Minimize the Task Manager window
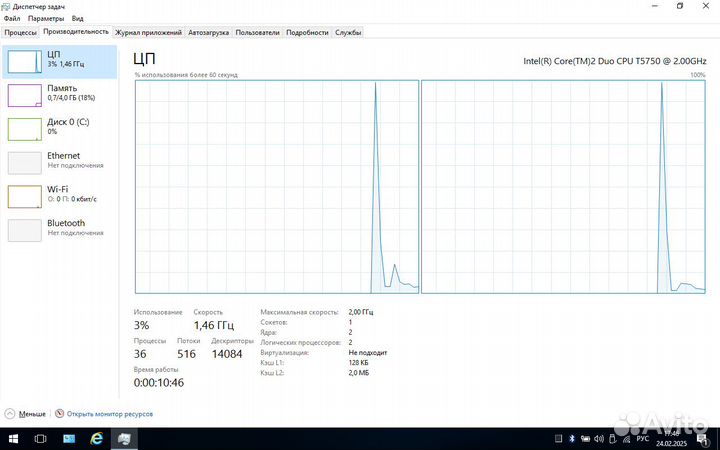 point(655,6)
